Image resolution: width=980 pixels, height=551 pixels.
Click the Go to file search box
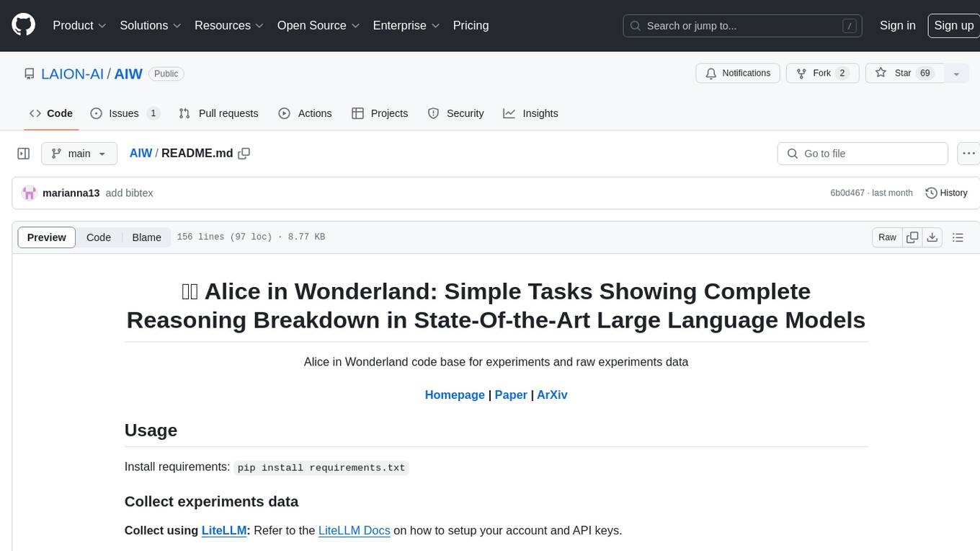(x=863, y=154)
